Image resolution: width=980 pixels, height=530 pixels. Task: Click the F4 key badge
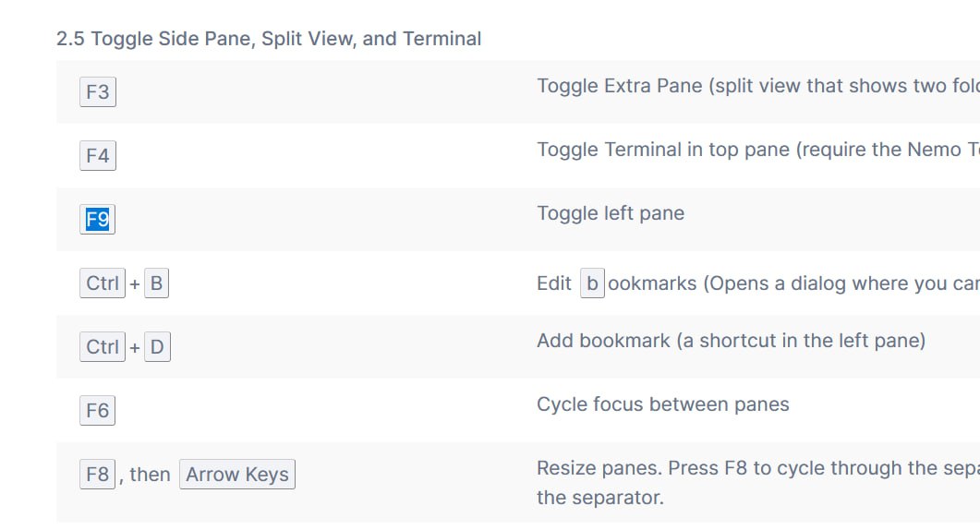click(98, 156)
